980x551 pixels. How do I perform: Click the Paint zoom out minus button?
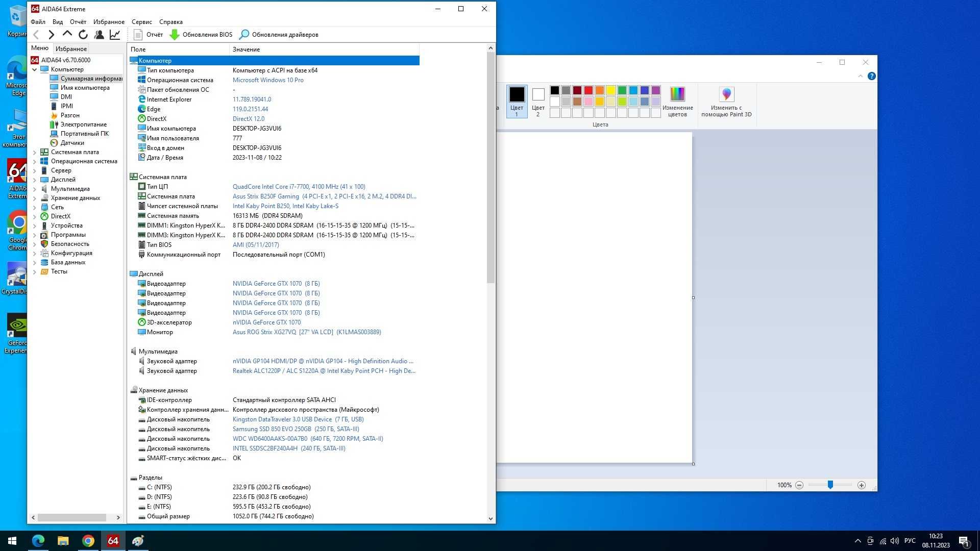coord(799,485)
